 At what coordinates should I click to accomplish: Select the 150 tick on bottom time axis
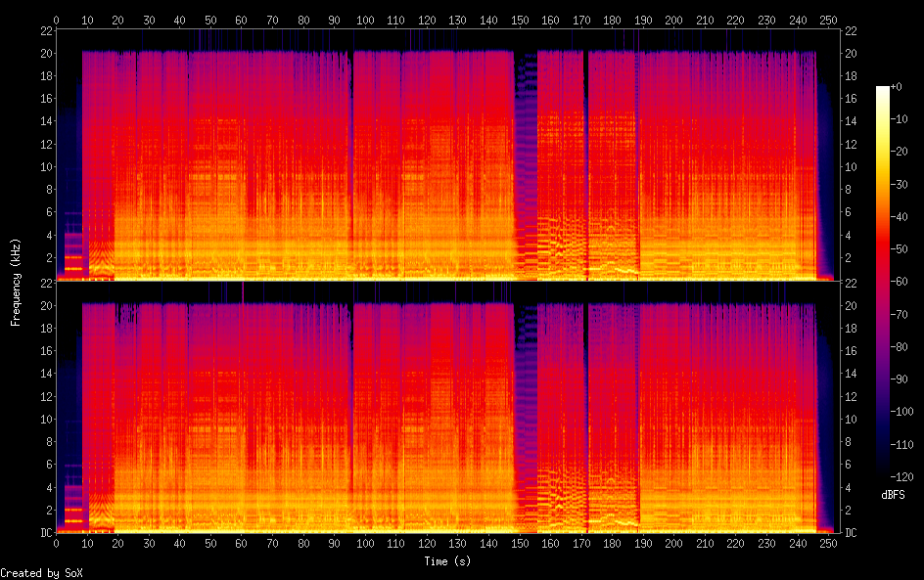pos(520,543)
